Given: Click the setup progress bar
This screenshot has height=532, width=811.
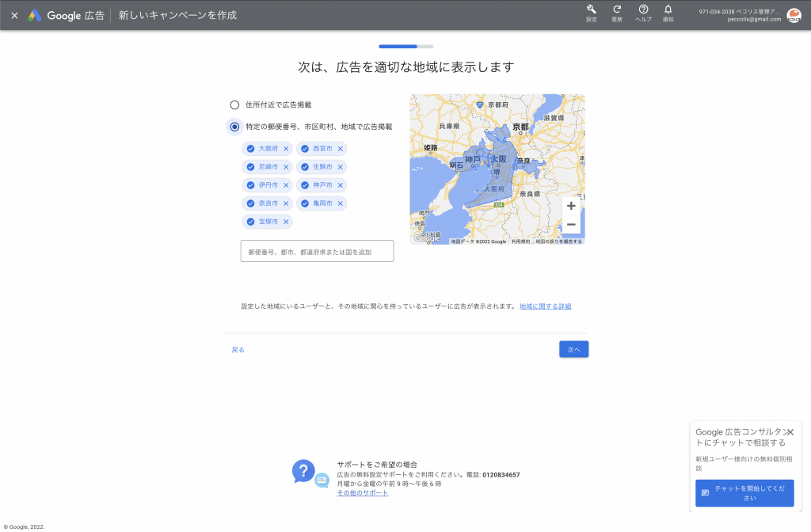Looking at the screenshot, I should (406, 47).
